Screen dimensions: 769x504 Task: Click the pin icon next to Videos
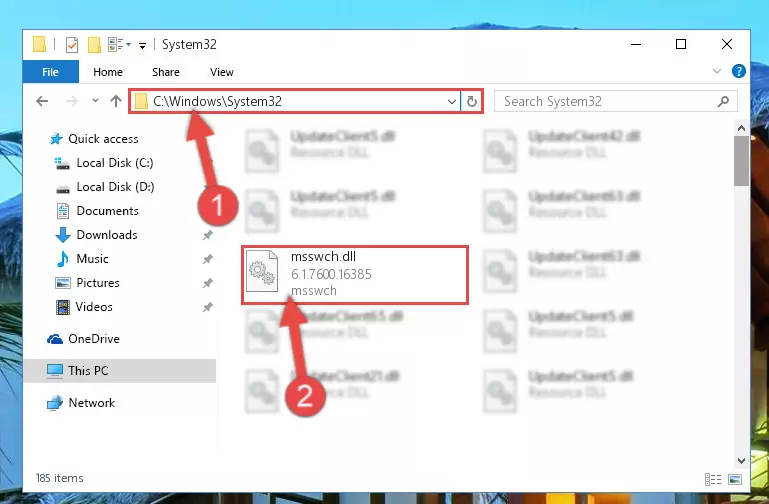207,307
